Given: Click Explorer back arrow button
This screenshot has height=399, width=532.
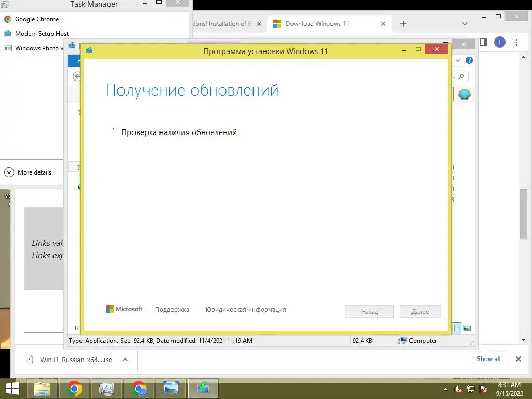Looking at the screenshot, I should pos(77,76).
